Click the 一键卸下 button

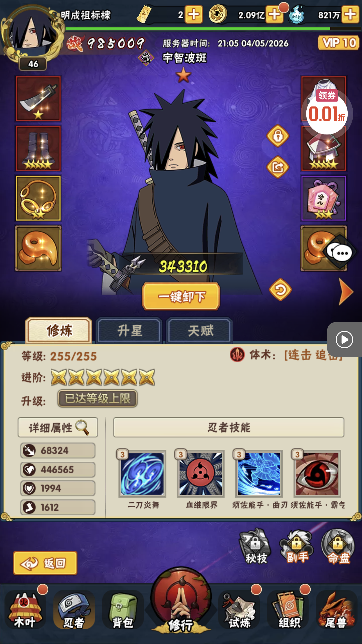[181, 296]
